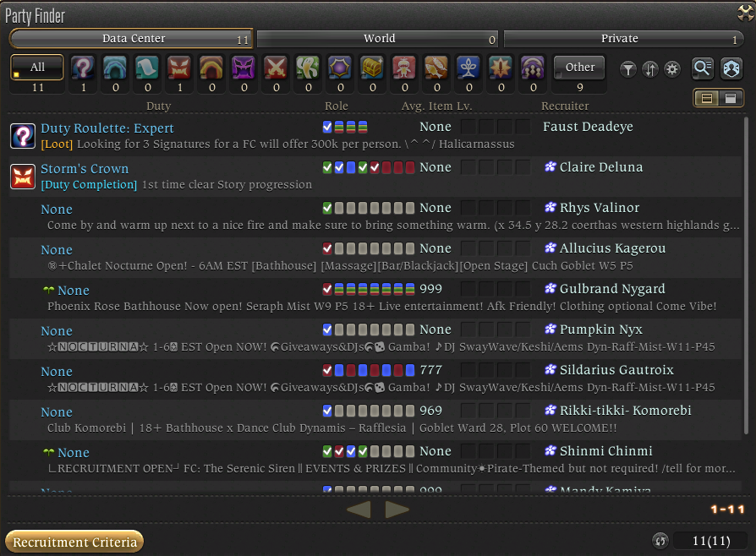
Task: Filter by the Field Operations icon
Action: pyautogui.click(x=501, y=68)
